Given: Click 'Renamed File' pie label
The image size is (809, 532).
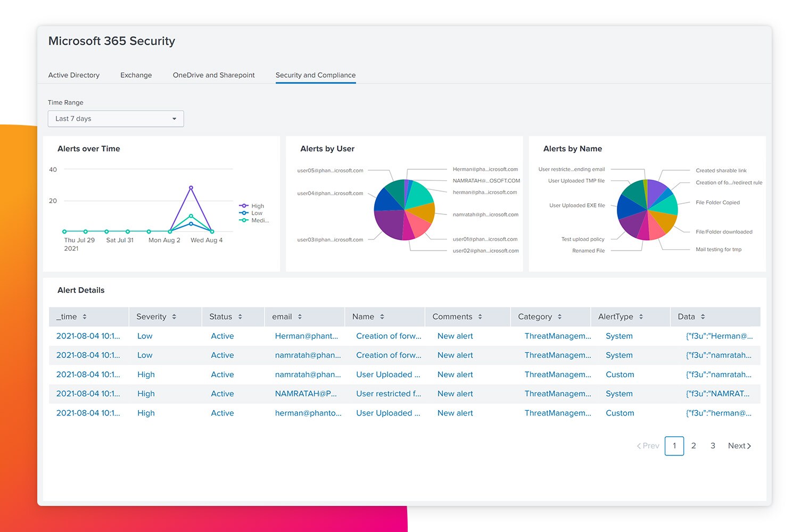Looking at the screenshot, I should pyautogui.click(x=588, y=251).
